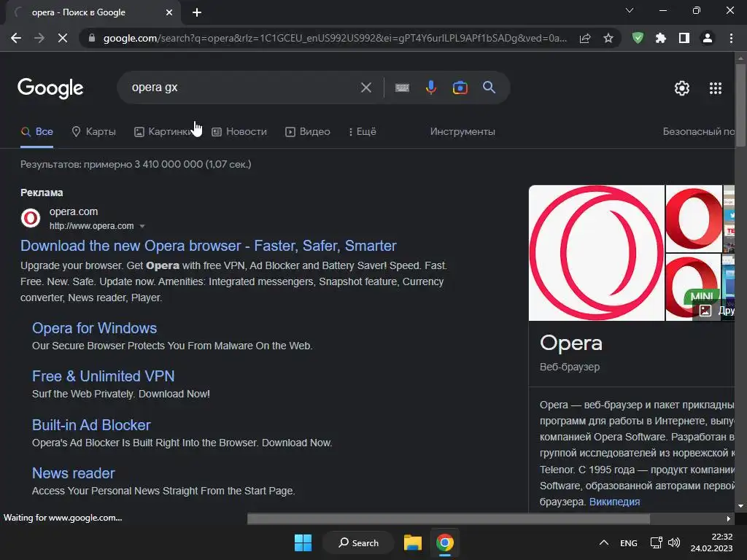Image resolution: width=747 pixels, height=560 pixels.
Task: Open the network status icon
Action: [656, 542]
